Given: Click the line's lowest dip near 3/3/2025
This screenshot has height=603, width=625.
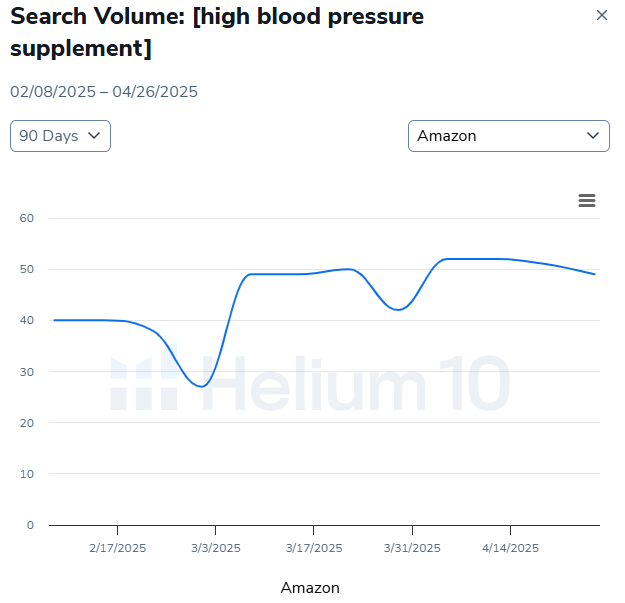Looking at the screenshot, I should (202, 386).
